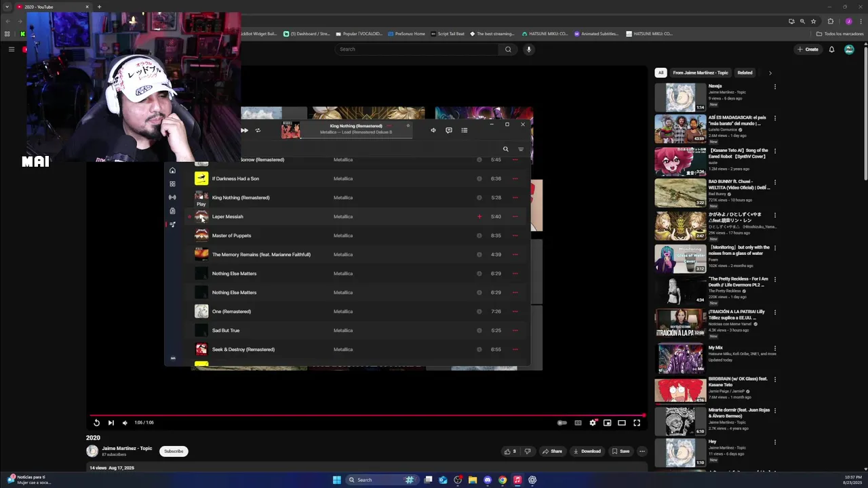This screenshot has height=488, width=868.
Task: Open the Navaja recommended video thumbnail
Action: pyautogui.click(x=680, y=98)
